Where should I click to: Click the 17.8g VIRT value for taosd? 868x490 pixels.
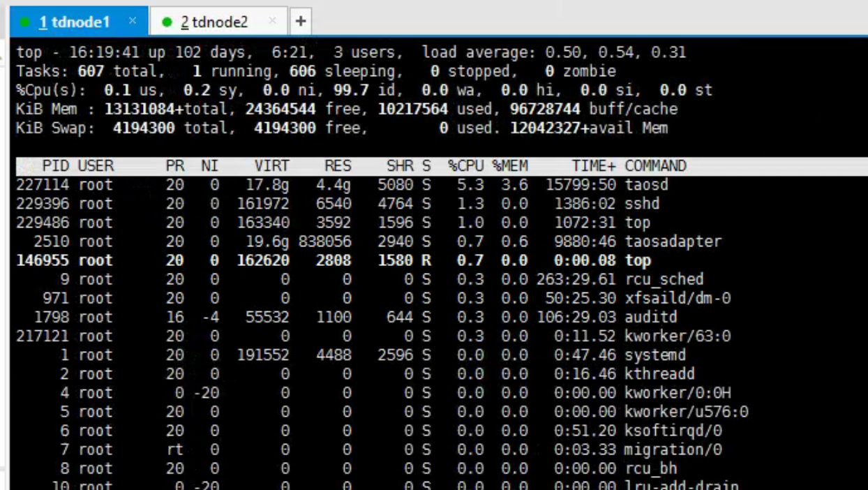click(267, 185)
